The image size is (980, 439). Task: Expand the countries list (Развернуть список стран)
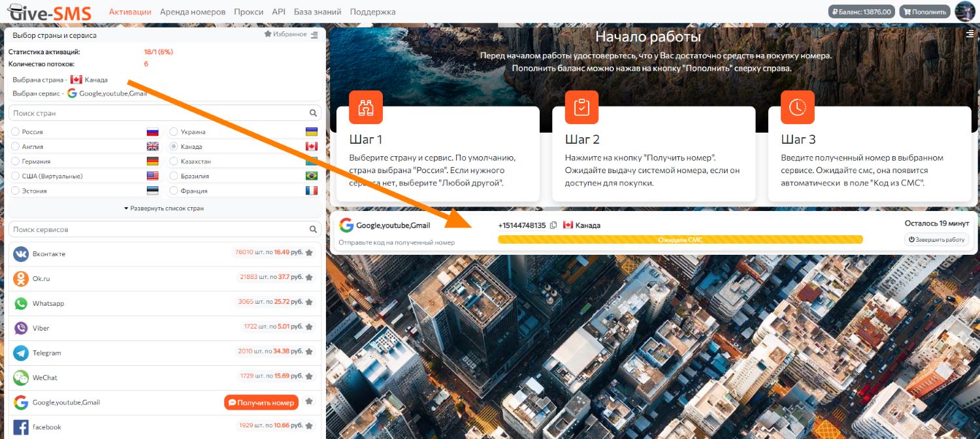pyautogui.click(x=163, y=208)
